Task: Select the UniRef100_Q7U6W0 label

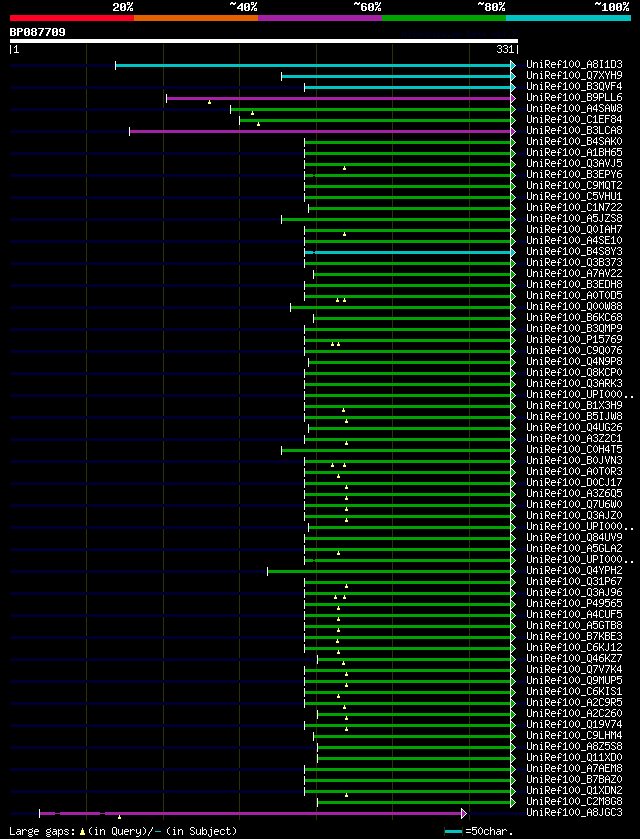Action: pyautogui.click(x=574, y=505)
